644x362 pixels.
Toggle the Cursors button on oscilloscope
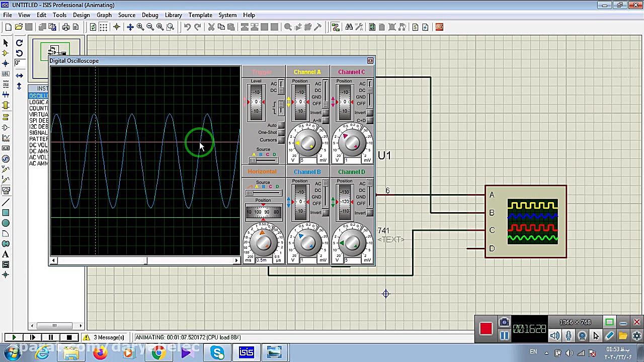pyautogui.click(x=281, y=140)
